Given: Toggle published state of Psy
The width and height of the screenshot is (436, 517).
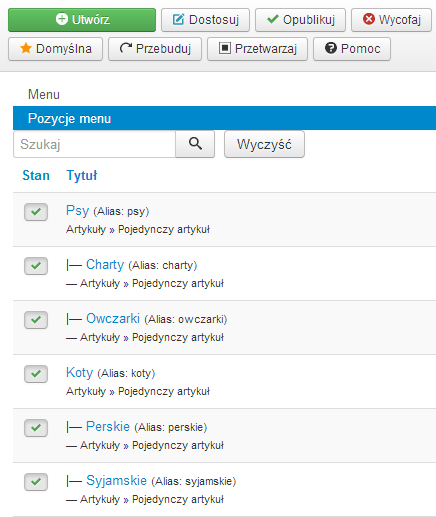Looking at the screenshot, I should click(x=36, y=212).
